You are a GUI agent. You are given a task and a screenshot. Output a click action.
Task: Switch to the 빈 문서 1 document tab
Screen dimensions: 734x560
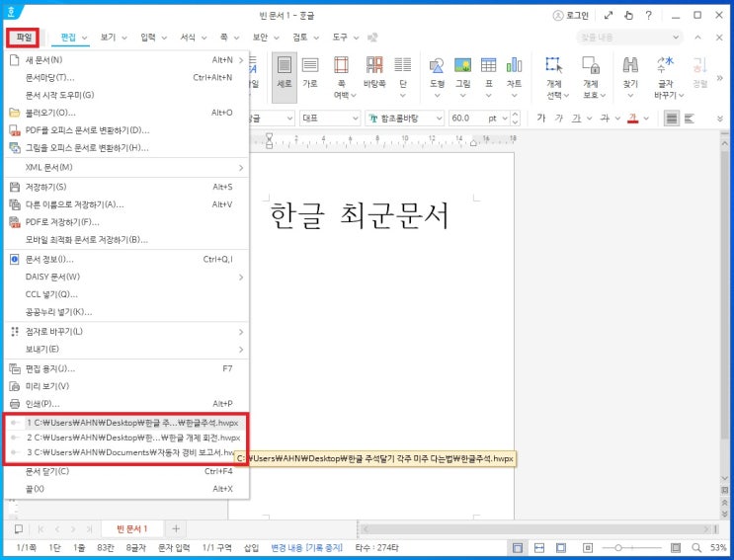click(x=132, y=528)
